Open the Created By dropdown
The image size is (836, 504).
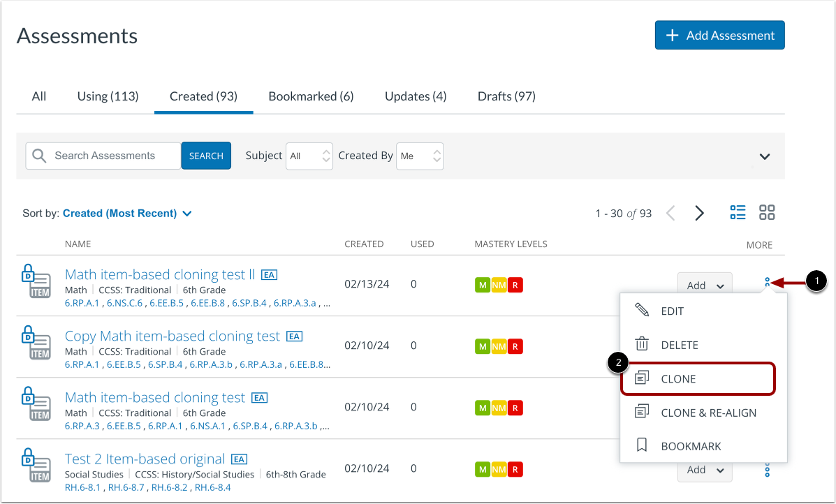[x=420, y=156]
